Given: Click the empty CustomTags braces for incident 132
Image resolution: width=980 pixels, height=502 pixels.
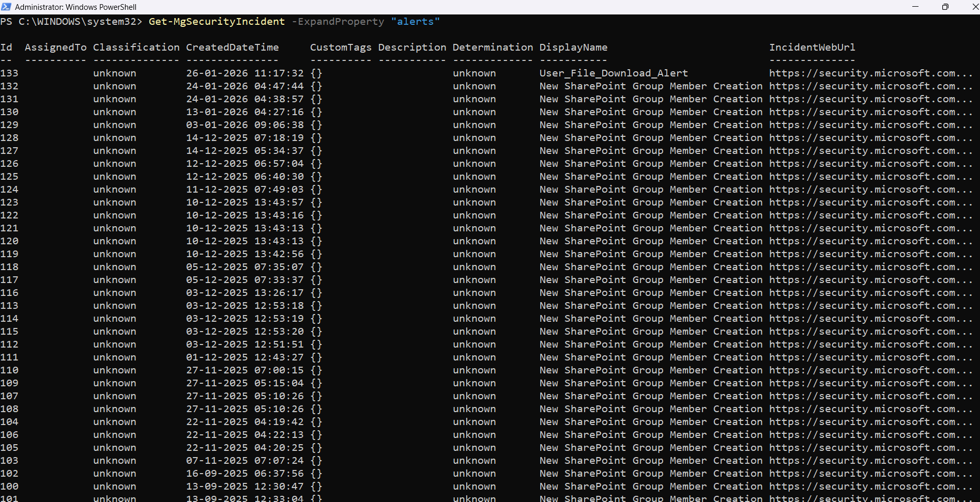Looking at the screenshot, I should point(316,86).
